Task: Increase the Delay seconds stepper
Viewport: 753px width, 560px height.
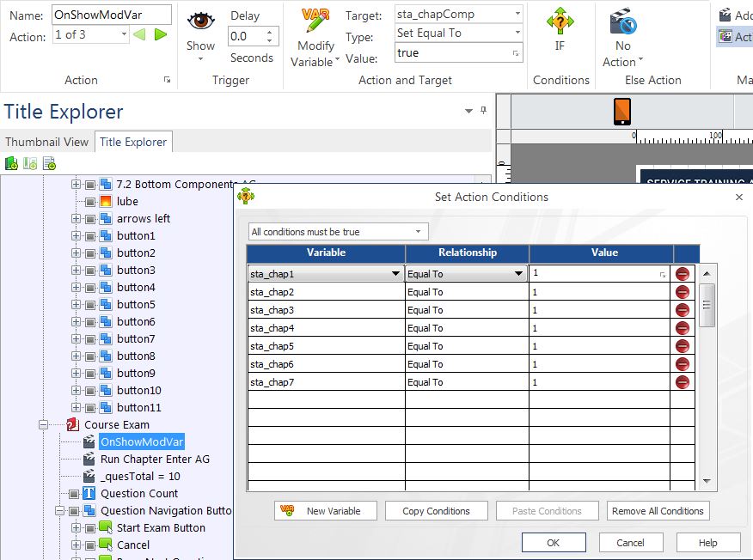Action: [x=269, y=32]
